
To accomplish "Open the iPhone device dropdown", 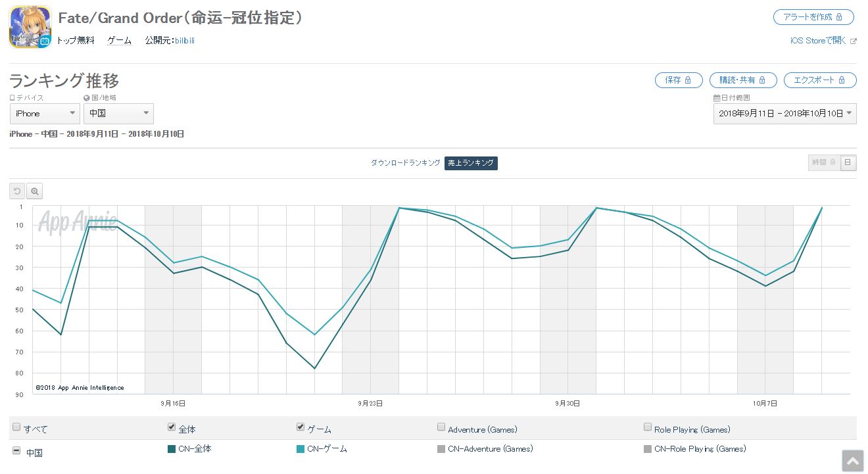I will pos(45,114).
